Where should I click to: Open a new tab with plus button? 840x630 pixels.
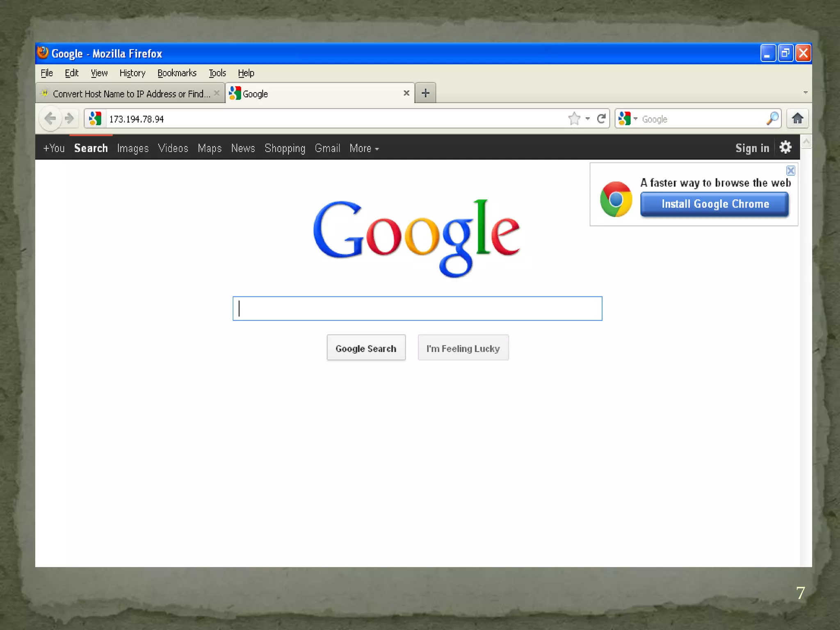[425, 93]
